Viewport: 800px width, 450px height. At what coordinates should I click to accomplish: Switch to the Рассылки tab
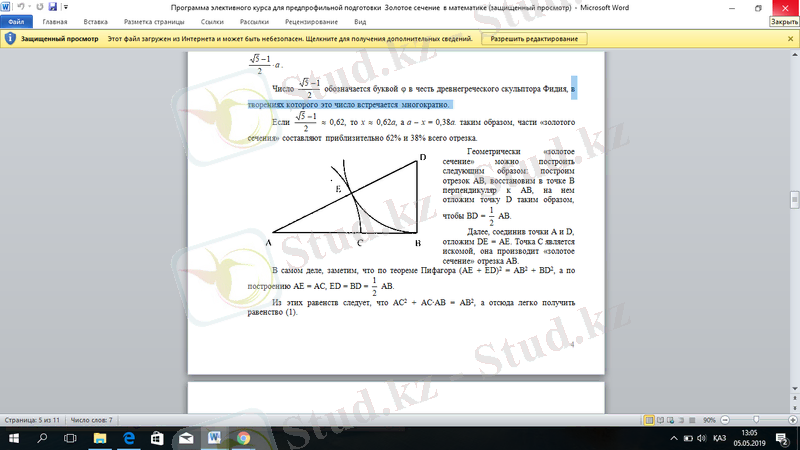[254, 22]
